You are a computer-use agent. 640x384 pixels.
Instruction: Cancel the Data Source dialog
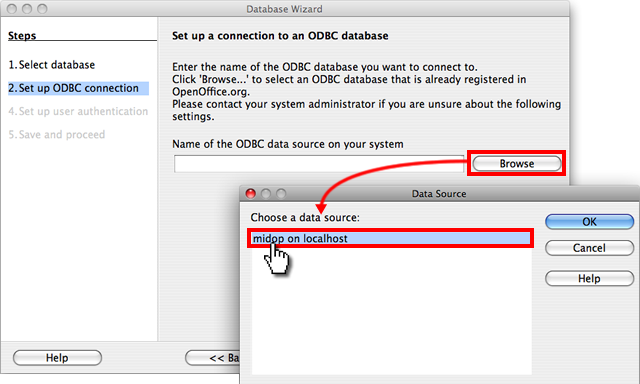pyautogui.click(x=589, y=248)
